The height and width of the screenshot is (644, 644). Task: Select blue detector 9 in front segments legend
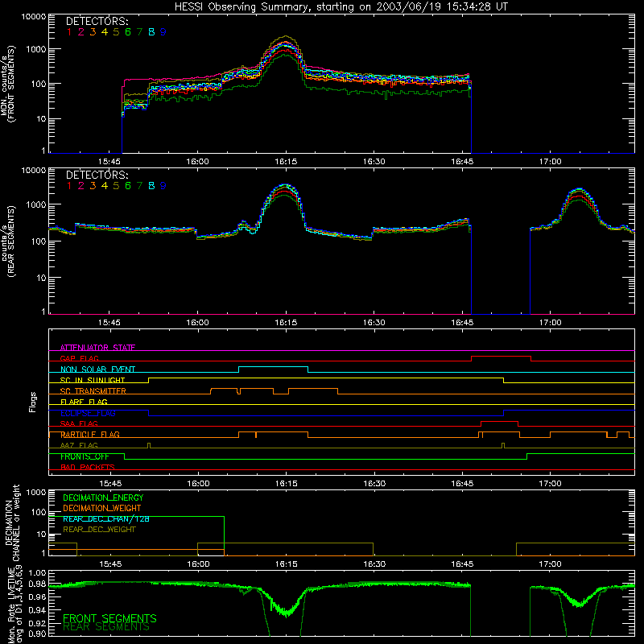tap(163, 32)
